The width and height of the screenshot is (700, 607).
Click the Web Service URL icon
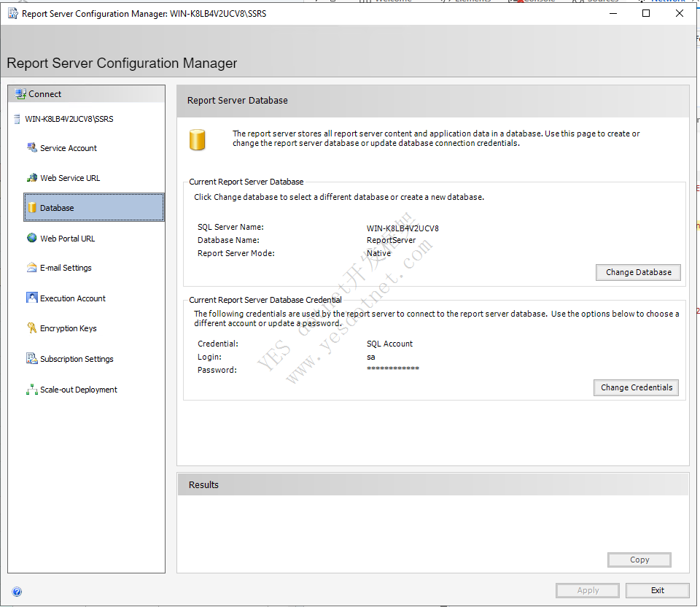(32, 178)
